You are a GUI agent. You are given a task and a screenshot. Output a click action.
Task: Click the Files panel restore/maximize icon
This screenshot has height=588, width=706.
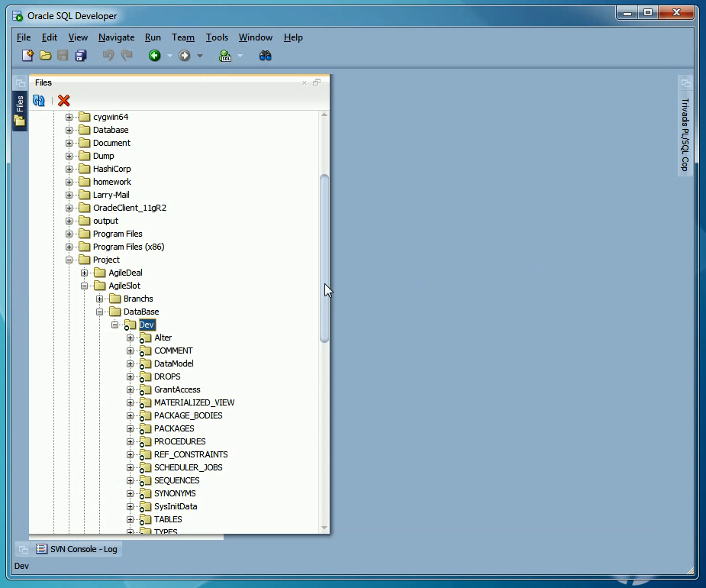click(317, 82)
